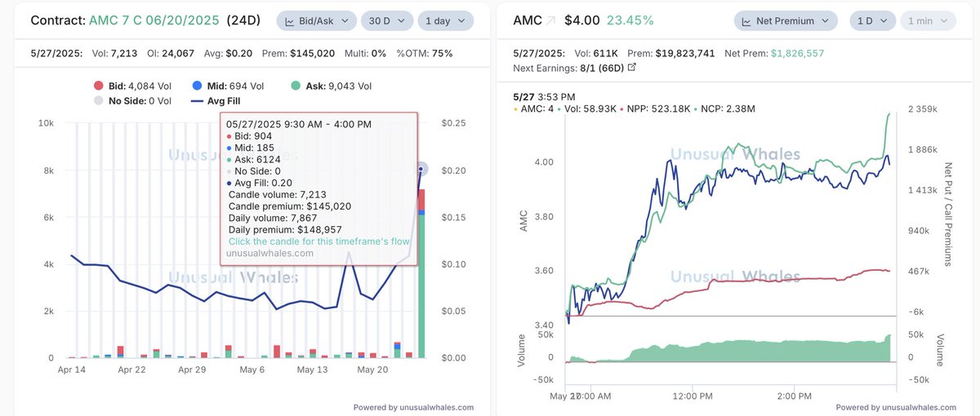Viewport: 980px width, 416px height.
Task: Click the AMC $4.00 price
Action: [581, 20]
